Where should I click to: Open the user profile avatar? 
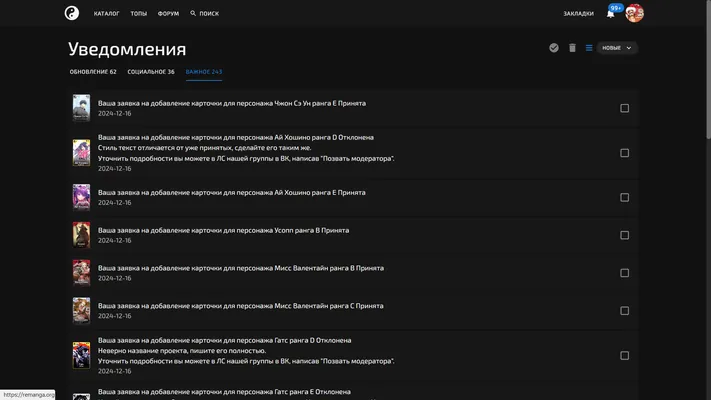click(x=634, y=13)
